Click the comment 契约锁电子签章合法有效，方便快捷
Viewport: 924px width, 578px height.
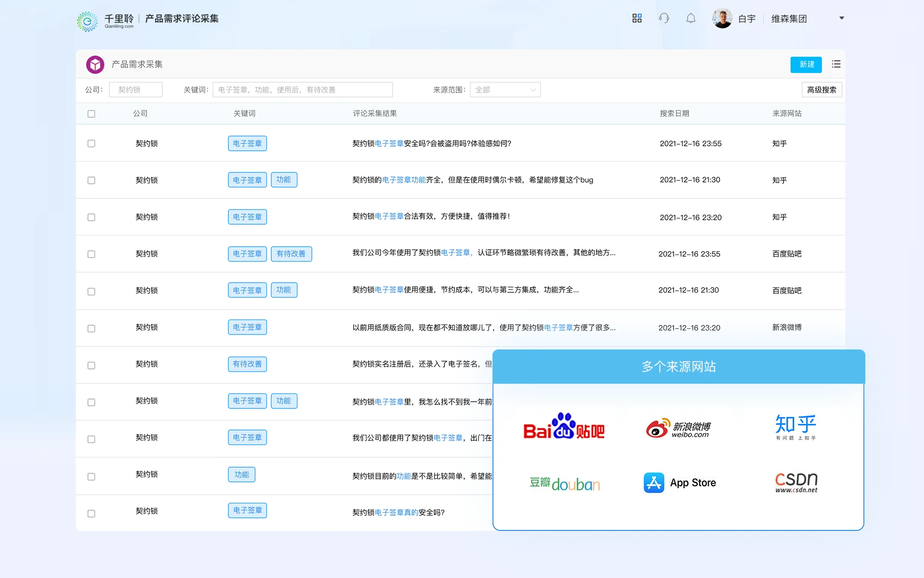click(x=431, y=217)
